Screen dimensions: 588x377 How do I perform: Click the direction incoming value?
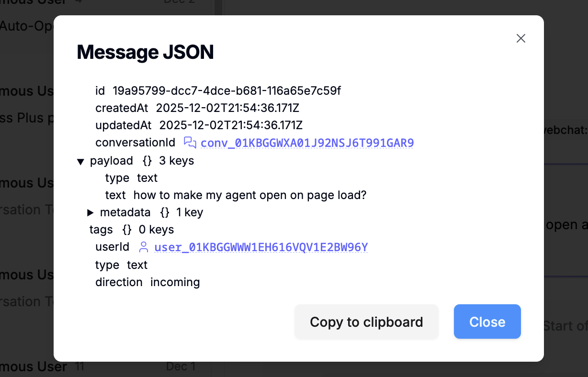point(175,282)
